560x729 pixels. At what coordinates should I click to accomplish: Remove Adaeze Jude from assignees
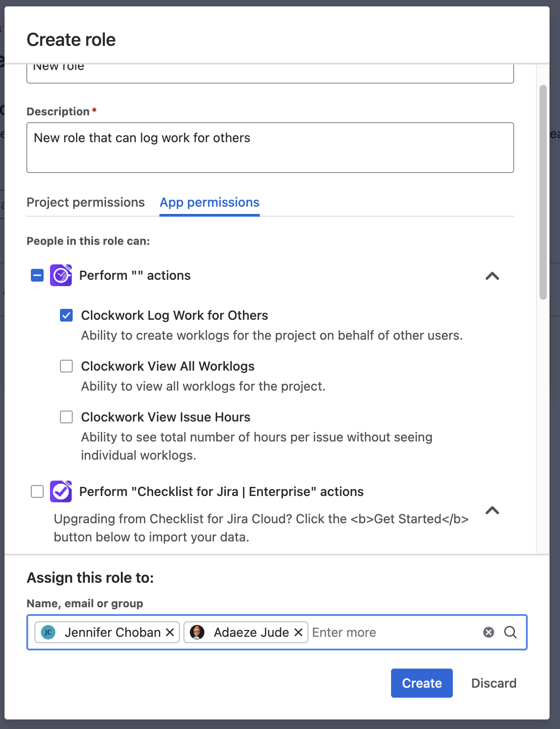tap(298, 632)
